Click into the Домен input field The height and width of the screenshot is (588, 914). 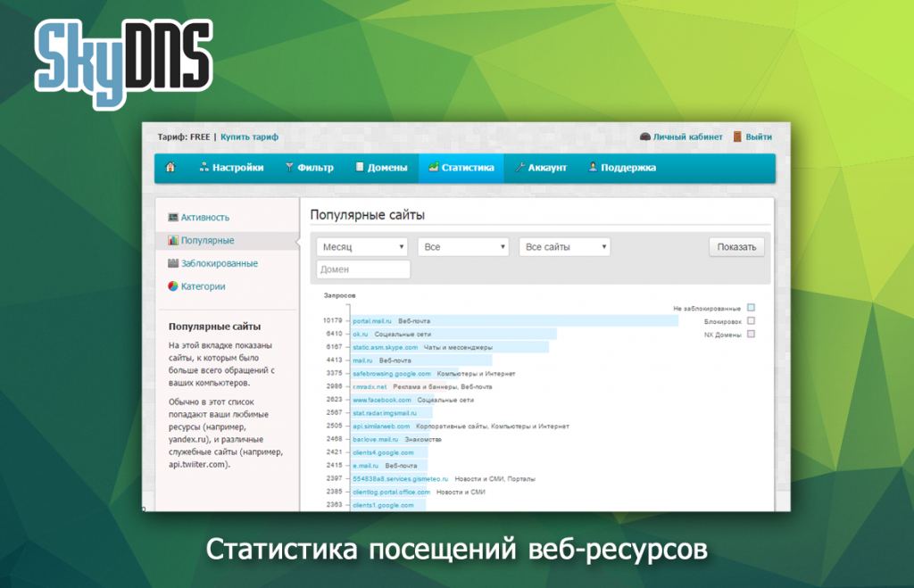point(363,269)
